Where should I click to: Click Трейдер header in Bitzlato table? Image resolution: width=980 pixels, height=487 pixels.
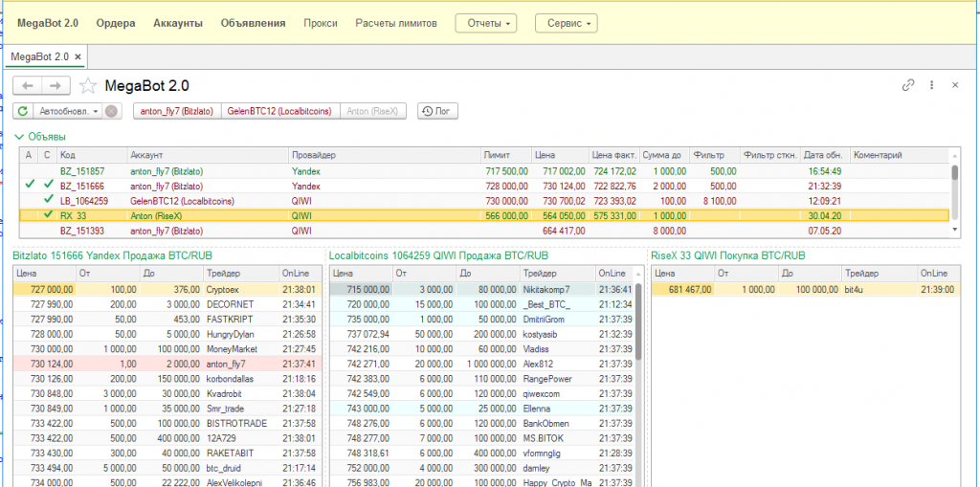tap(241, 274)
